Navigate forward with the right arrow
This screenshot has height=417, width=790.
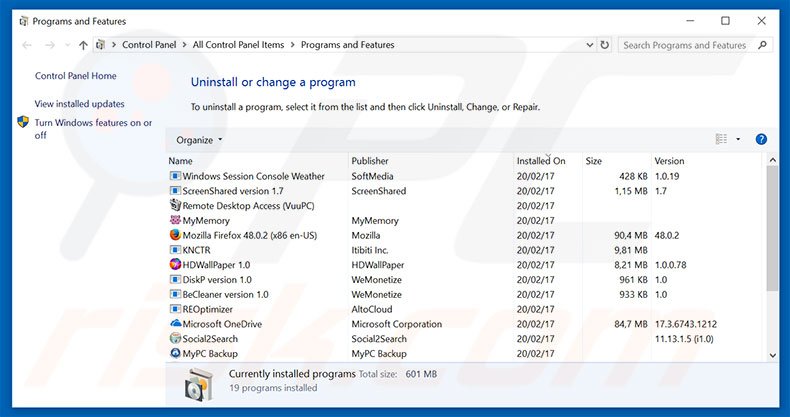[49, 45]
